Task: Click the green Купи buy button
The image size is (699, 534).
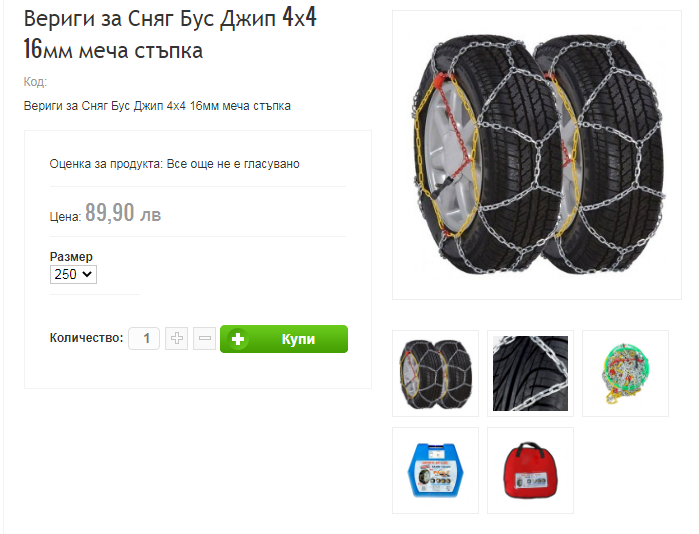Action: pos(284,339)
